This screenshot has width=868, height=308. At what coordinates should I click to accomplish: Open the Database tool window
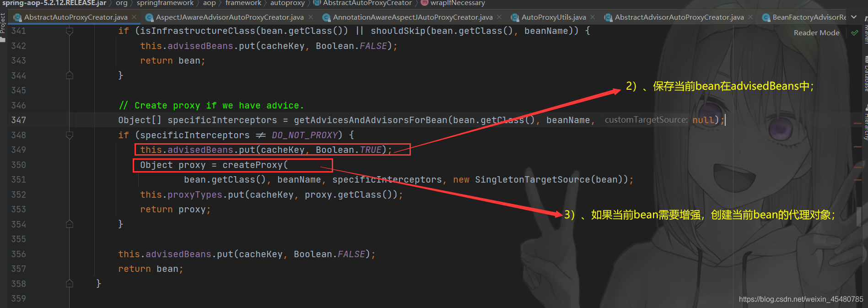[x=866, y=74]
